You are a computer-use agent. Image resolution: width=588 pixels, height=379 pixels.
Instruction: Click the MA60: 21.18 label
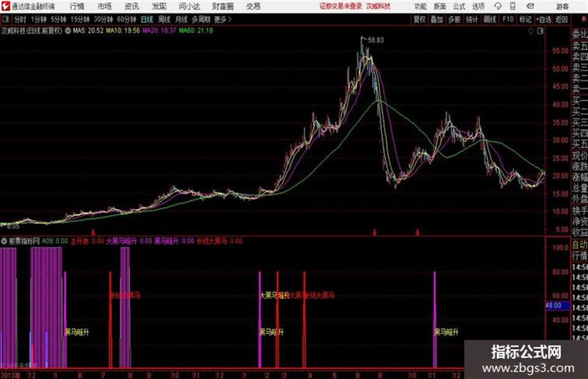pos(196,30)
